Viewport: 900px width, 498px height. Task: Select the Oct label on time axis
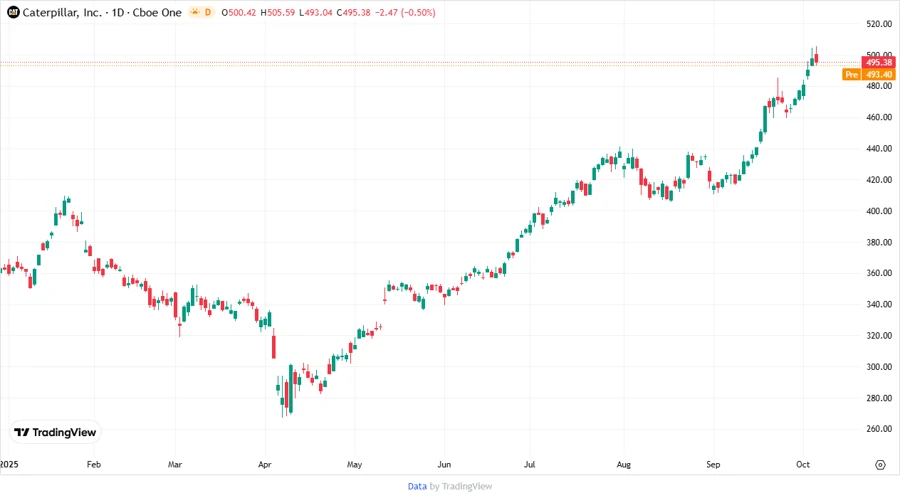(802, 465)
